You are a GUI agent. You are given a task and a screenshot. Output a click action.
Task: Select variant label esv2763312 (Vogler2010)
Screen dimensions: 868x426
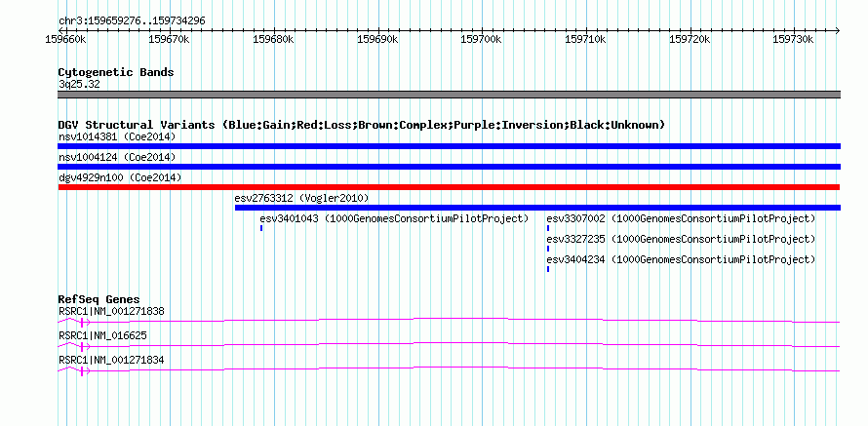[x=301, y=198]
